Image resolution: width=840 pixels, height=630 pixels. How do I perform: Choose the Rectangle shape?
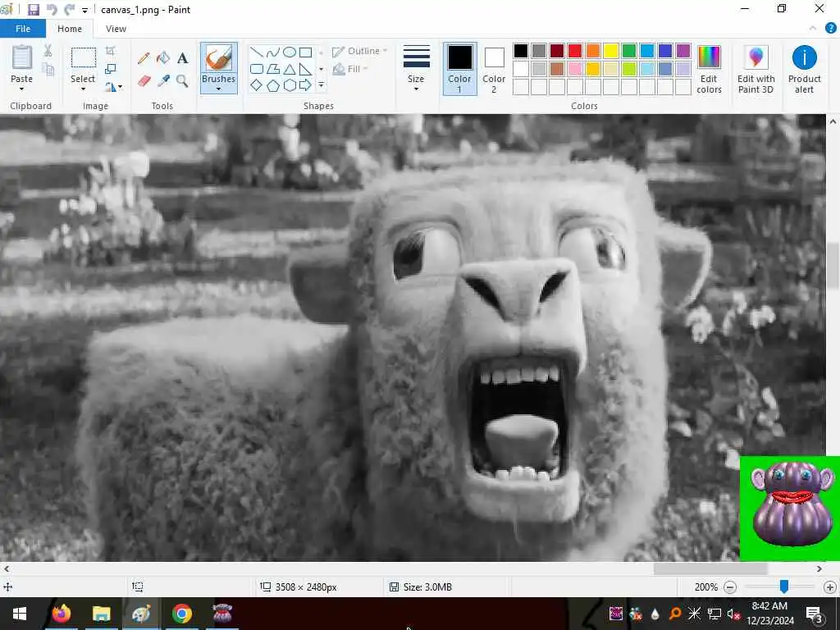tap(305, 52)
